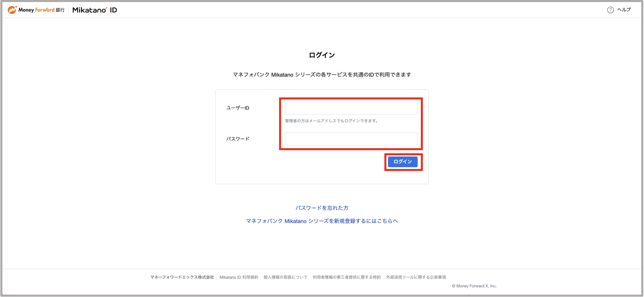Click the Mikatano ID logo

point(94,10)
